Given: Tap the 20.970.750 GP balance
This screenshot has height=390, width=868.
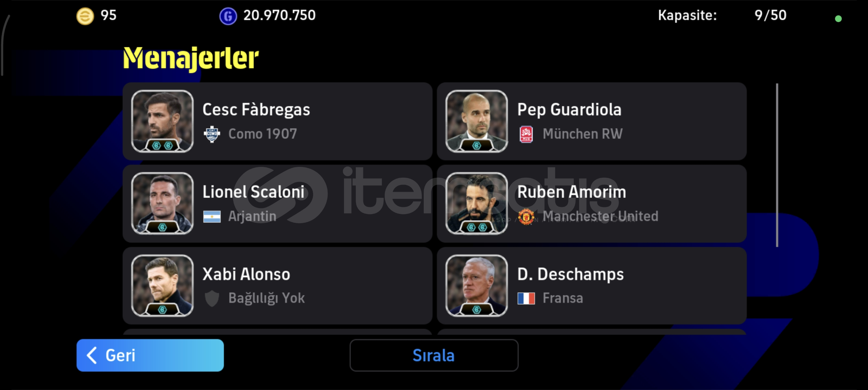Looking at the screenshot, I should [x=279, y=16].
